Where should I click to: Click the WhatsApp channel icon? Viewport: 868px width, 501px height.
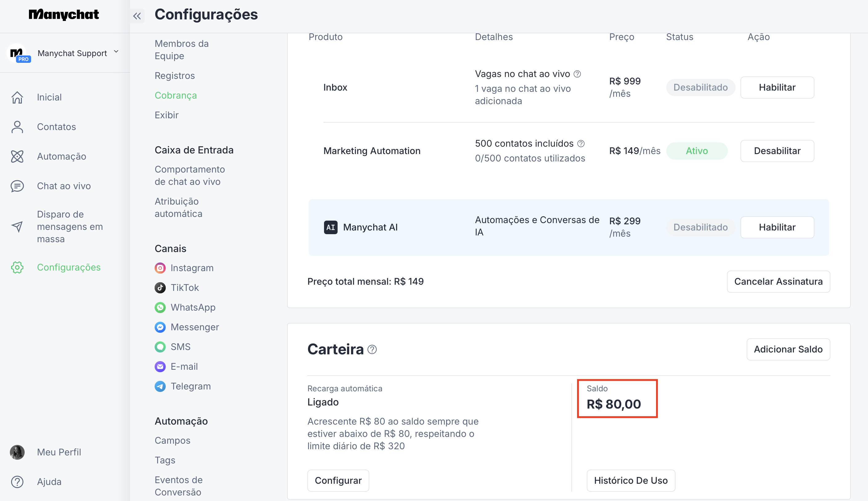(160, 307)
